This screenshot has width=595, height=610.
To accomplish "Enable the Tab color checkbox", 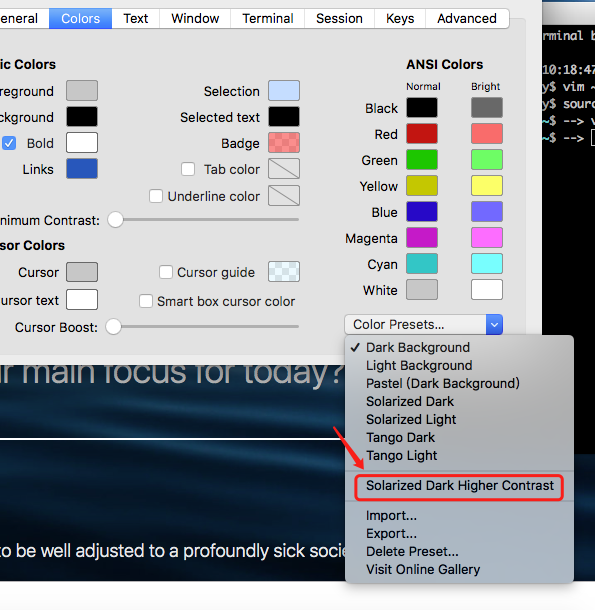I will [188, 169].
